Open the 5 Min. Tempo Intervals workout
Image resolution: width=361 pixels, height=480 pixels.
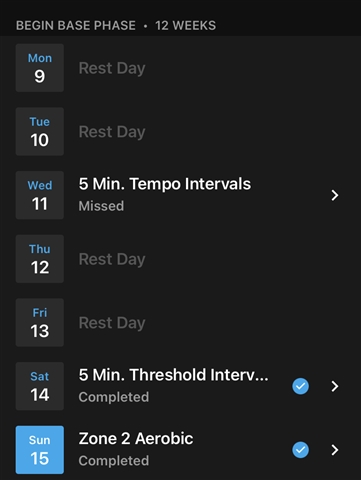click(x=165, y=184)
